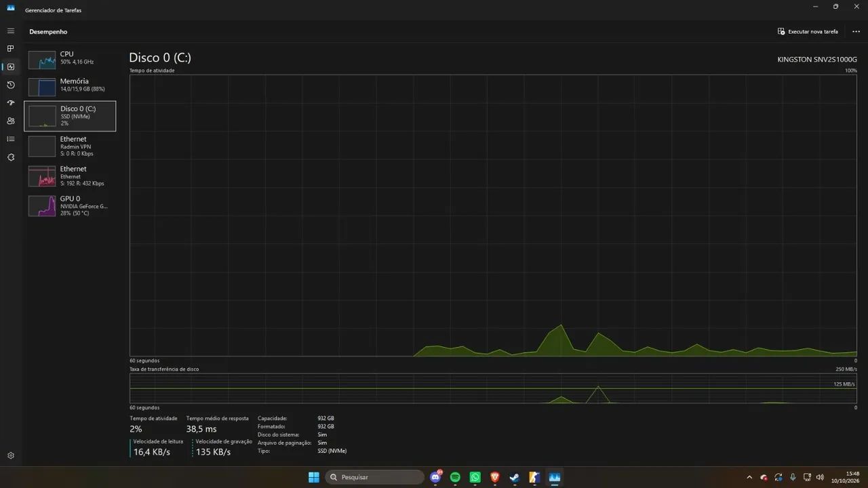Open the Windows Start button

pyautogui.click(x=314, y=477)
